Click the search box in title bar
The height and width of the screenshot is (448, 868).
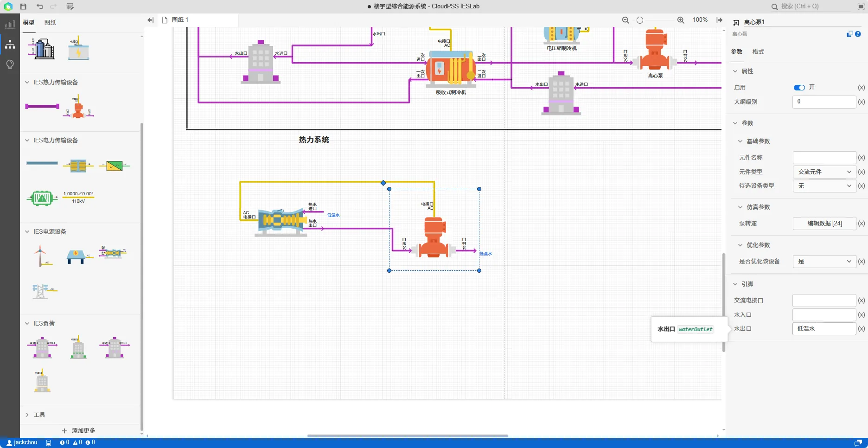pyautogui.click(x=811, y=6)
